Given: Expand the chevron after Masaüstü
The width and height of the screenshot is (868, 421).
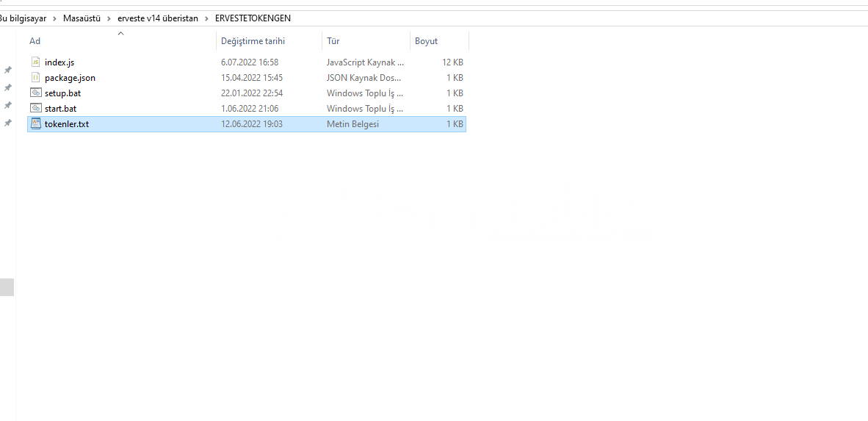Looking at the screenshot, I should pos(109,18).
